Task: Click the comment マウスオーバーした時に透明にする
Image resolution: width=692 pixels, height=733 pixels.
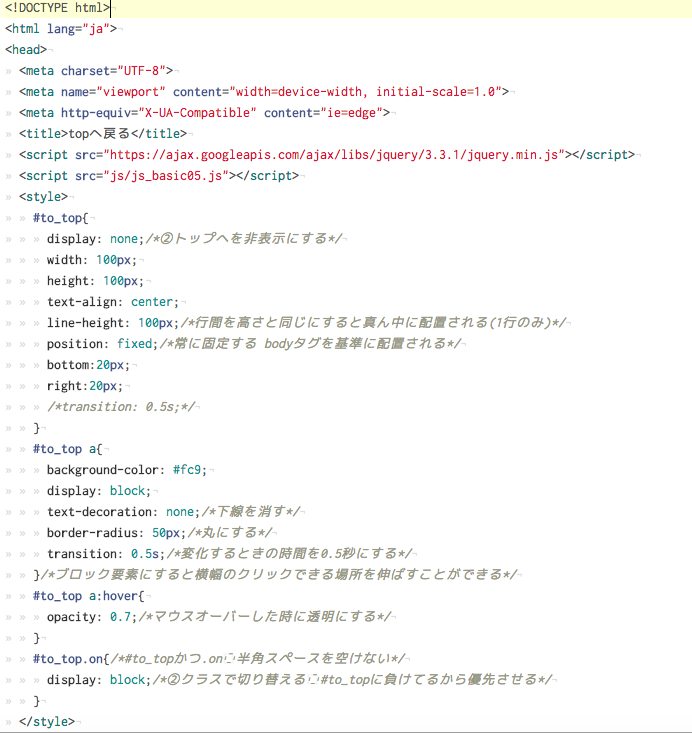Action: [x=265, y=618]
